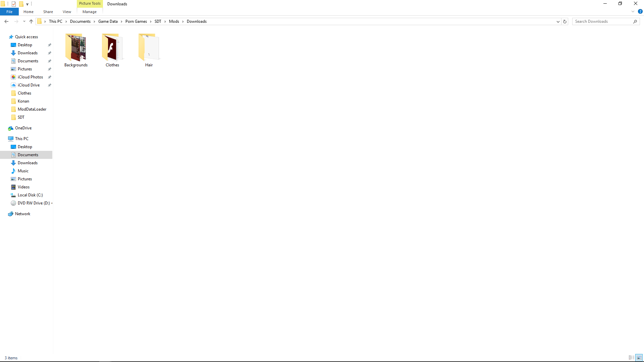Expand the ribbon with the chevron
The width and height of the screenshot is (644, 362).
[633, 12]
